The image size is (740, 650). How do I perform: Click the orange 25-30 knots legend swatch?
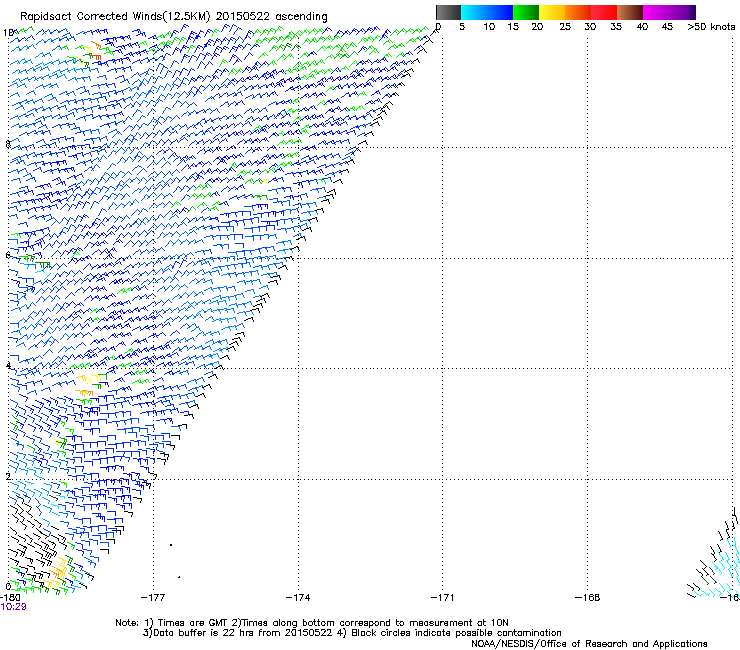pos(577,12)
